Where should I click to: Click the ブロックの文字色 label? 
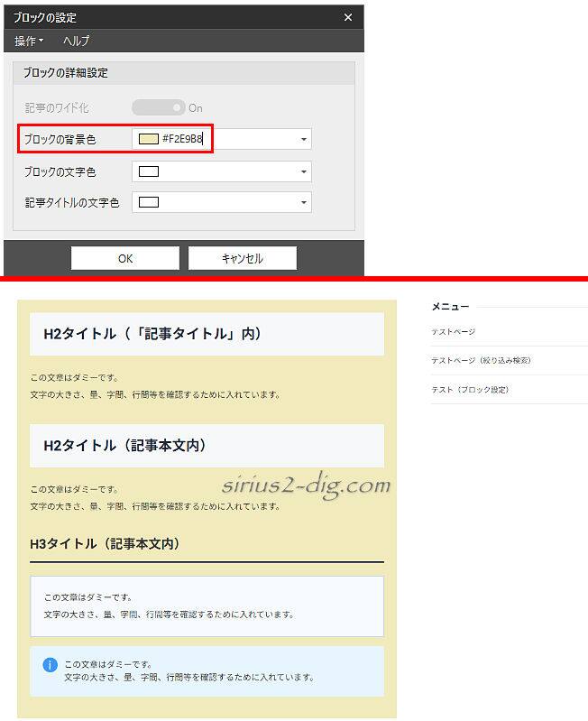60,172
